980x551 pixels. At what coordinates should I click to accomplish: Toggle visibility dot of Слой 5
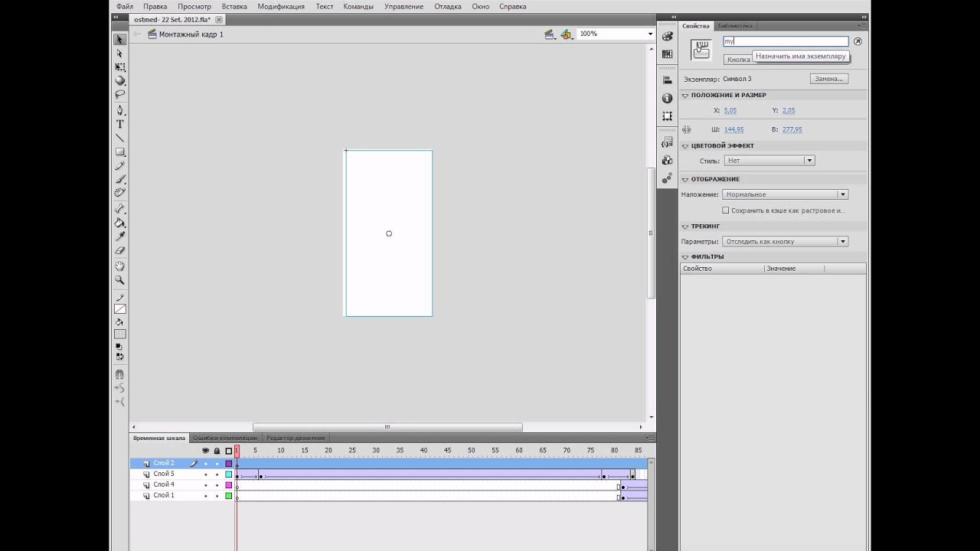(205, 474)
